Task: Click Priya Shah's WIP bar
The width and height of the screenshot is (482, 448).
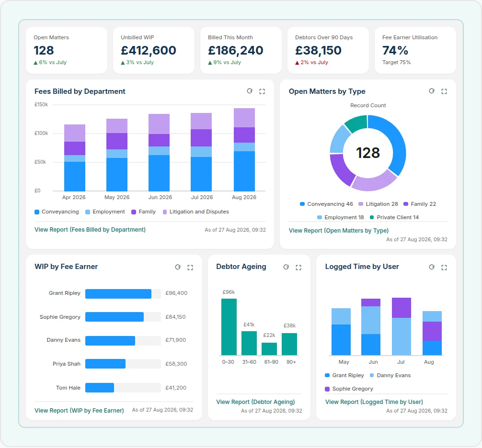Action: click(x=105, y=364)
